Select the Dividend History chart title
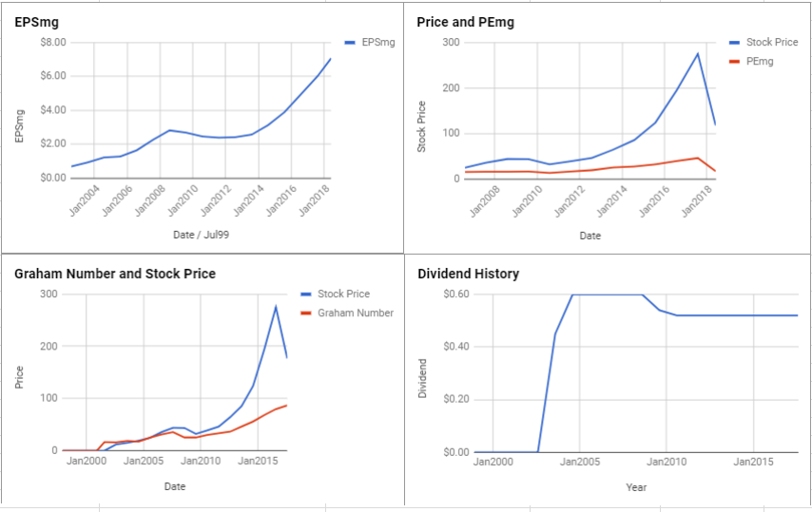The image size is (812, 512). [x=468, y=274]
